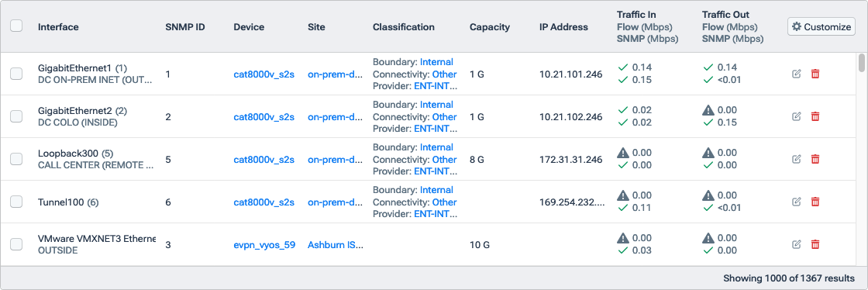The height and width of the screenshot is (290, 868).
Task: Click the Traffic Out column header
Action: [x=725, y=15]
